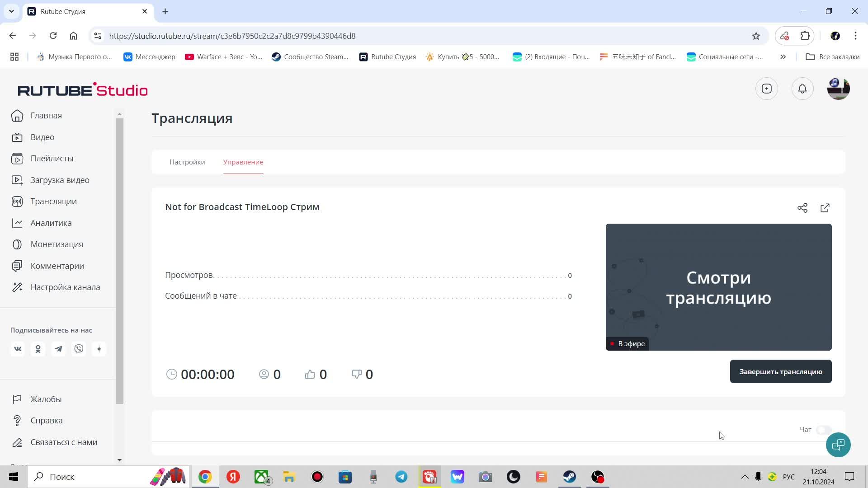Expand the bookmarks overflow chevron
The width and height of the screenshot is (868, 488).
(783, 56)
